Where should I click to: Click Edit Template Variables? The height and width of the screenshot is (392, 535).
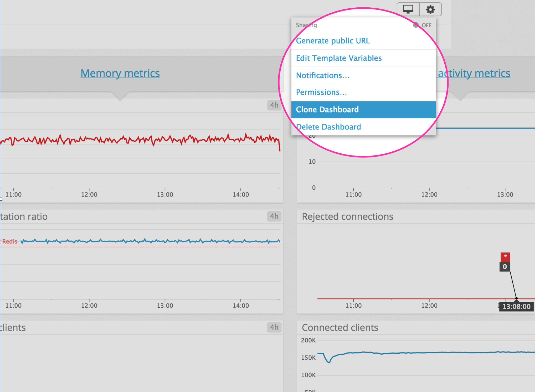(339, 58)
